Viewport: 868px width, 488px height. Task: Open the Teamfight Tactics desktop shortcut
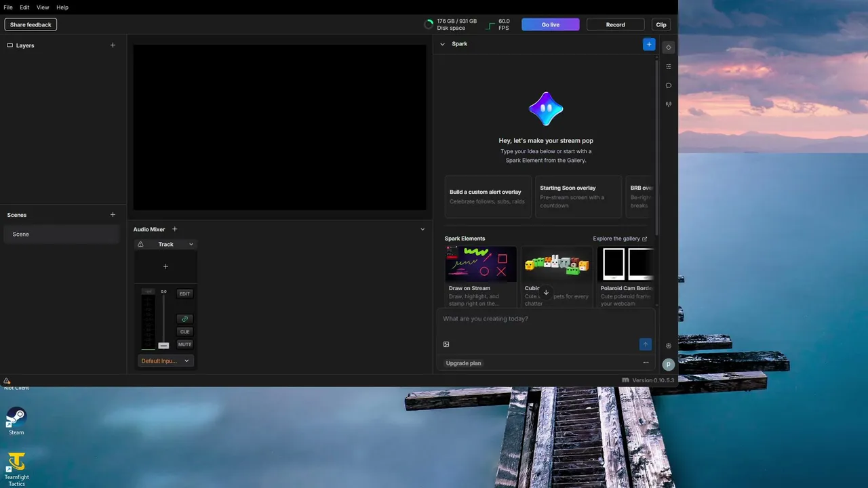16,470
